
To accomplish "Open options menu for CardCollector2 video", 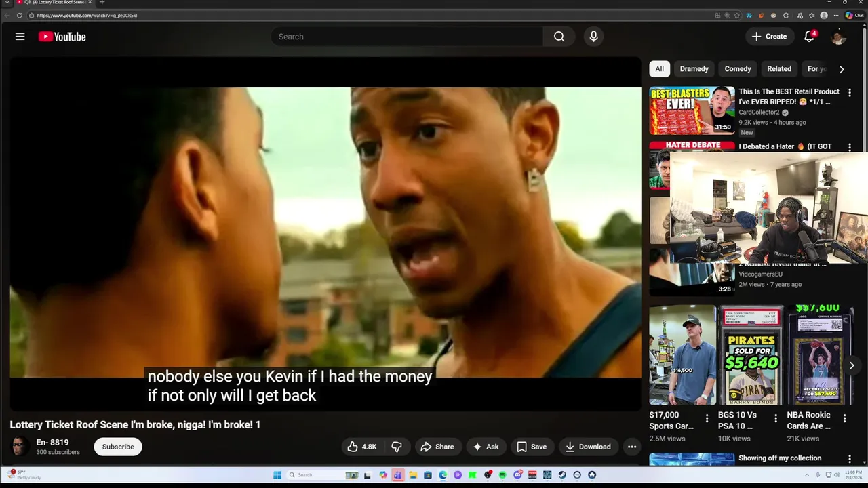I will 850,92.
